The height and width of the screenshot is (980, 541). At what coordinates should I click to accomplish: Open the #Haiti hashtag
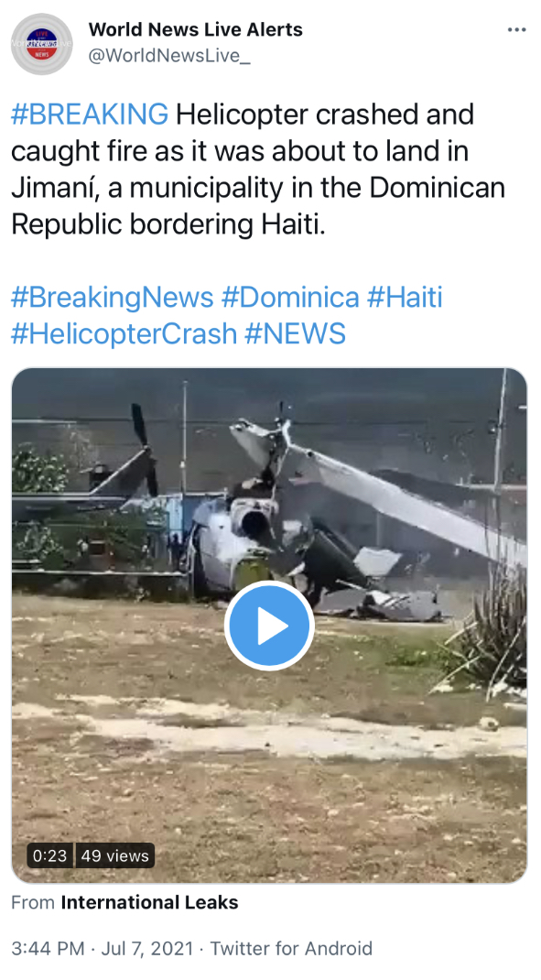[405, 297]
